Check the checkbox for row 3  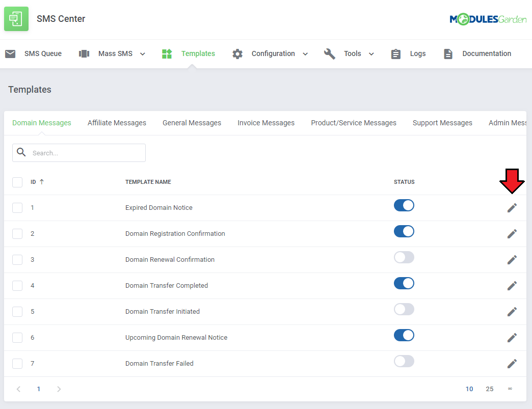coord(17,260)
